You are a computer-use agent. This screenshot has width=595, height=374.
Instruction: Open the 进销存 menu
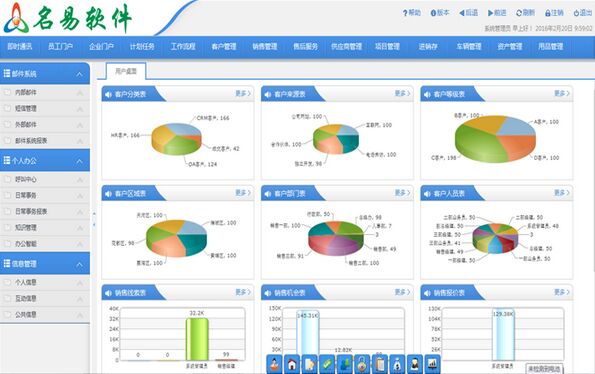click(x=428, y=47)
